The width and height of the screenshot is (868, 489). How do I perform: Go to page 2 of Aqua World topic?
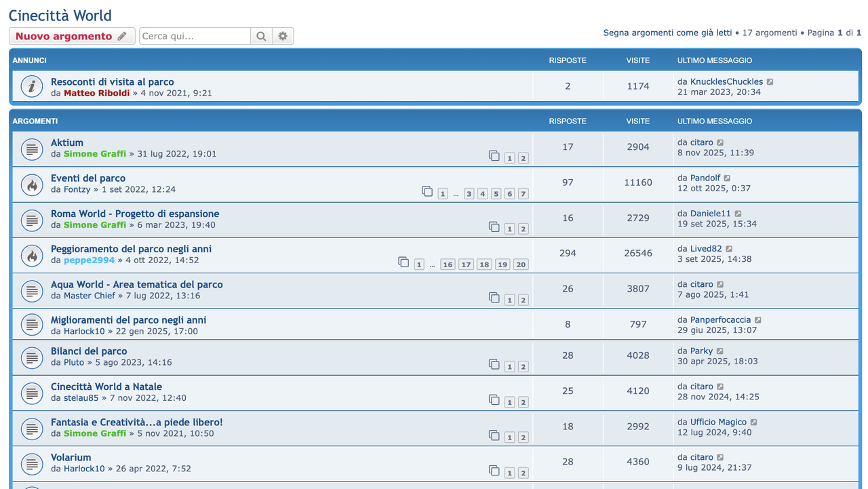[523, 300]
